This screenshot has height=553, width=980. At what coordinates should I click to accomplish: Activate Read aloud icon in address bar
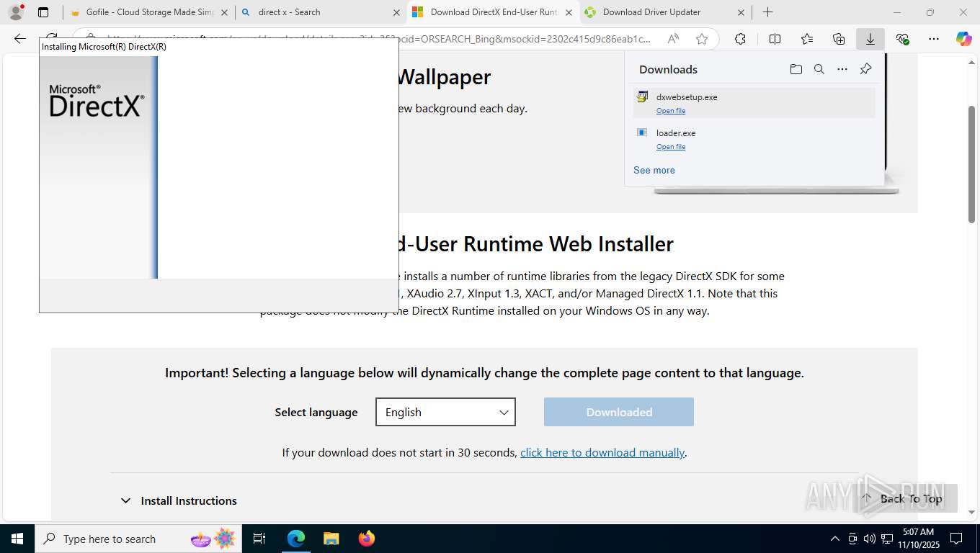tap(672, 39)
